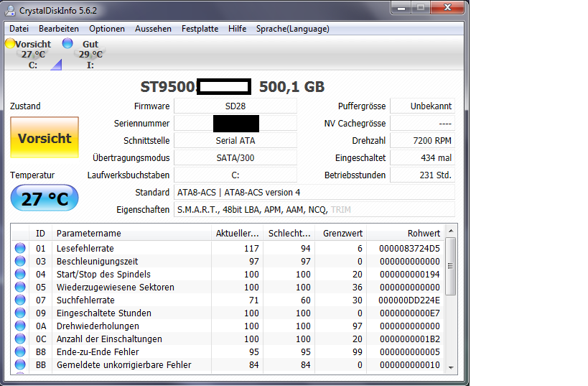The width and height of the screenshot is (588, 386).
Task: Click the Eingeschaltet field 434 mal
Action: pos(423,157)
